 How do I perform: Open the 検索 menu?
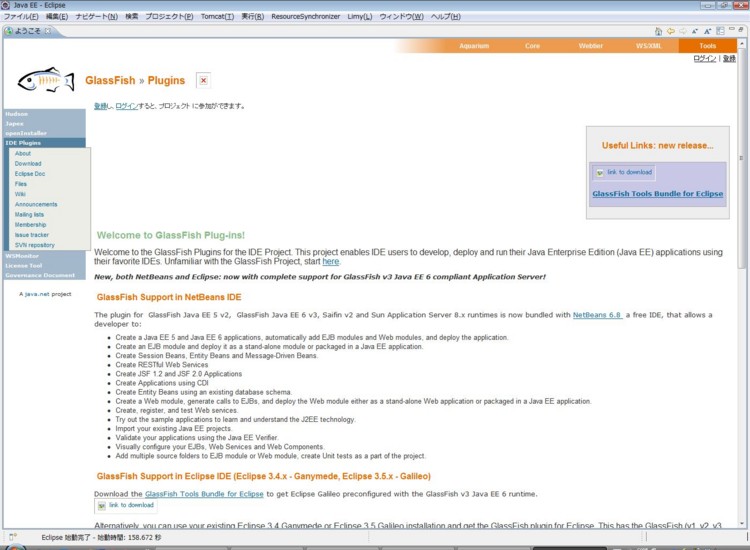tap(132, 16)
